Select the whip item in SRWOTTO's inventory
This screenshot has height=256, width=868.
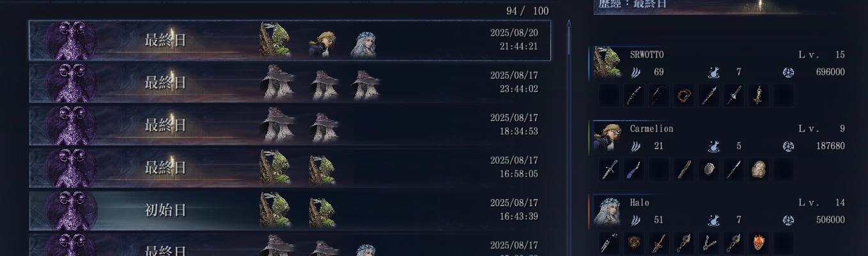click(x=685, y=96)
